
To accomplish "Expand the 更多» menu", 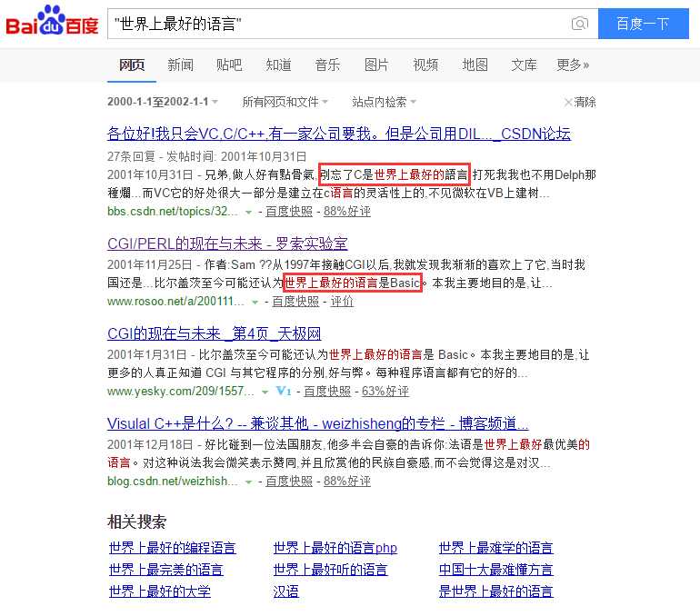I will (x=573, y=65).
